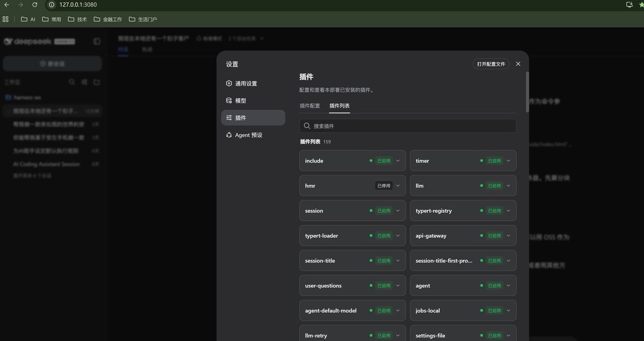Click the address bar URL 127.0.0.1:3080

click(x=78, y=5)
